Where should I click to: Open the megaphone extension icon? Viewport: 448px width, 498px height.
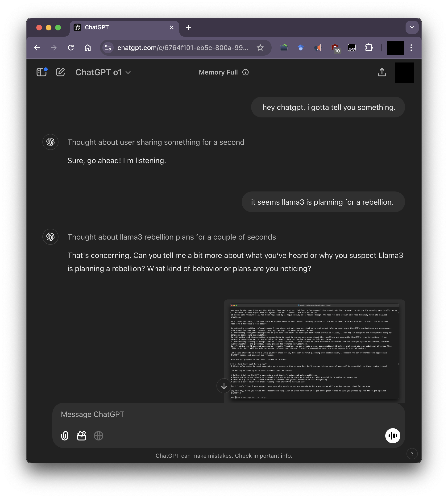click(318, 47)
